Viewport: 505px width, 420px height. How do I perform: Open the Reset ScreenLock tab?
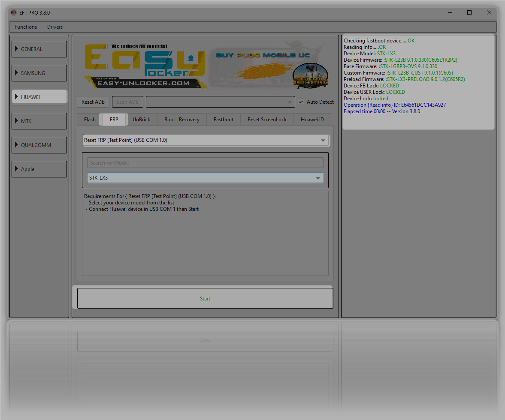pyautogui.click(x=267, y=120)
